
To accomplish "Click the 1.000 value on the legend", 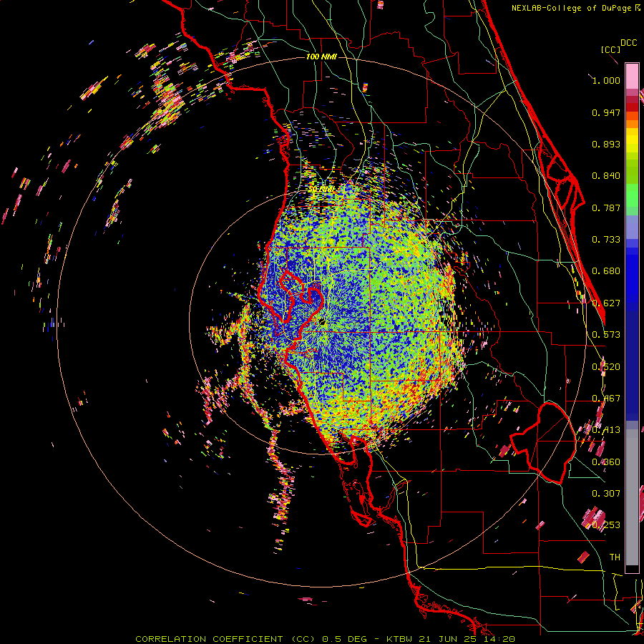I will [x=606, y=80].
